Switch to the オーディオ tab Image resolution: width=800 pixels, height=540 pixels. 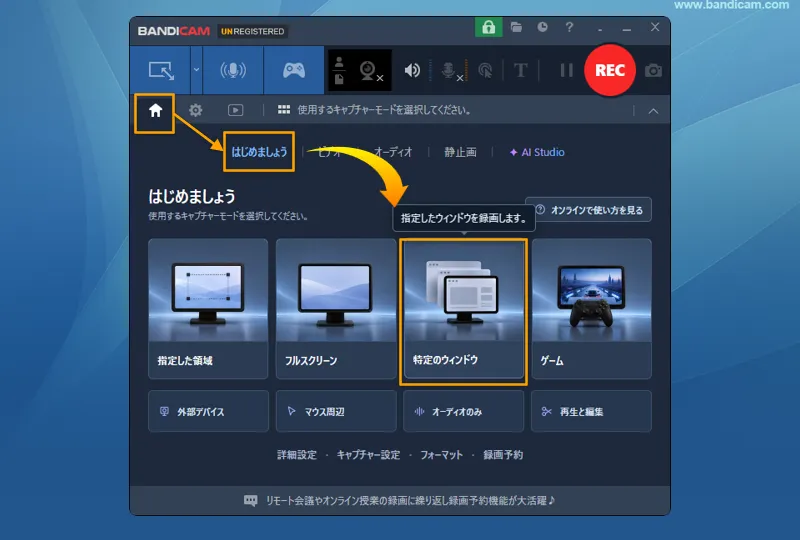click(x=393, y=152)
